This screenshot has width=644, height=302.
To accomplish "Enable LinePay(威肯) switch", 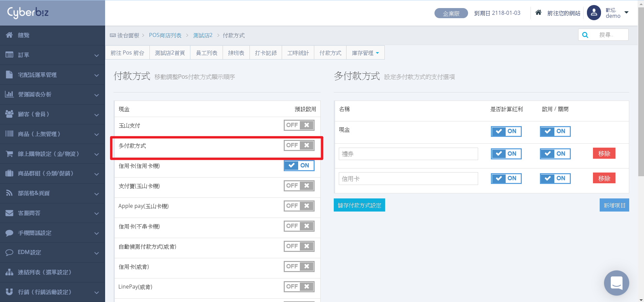I will [x=299, y=287].
